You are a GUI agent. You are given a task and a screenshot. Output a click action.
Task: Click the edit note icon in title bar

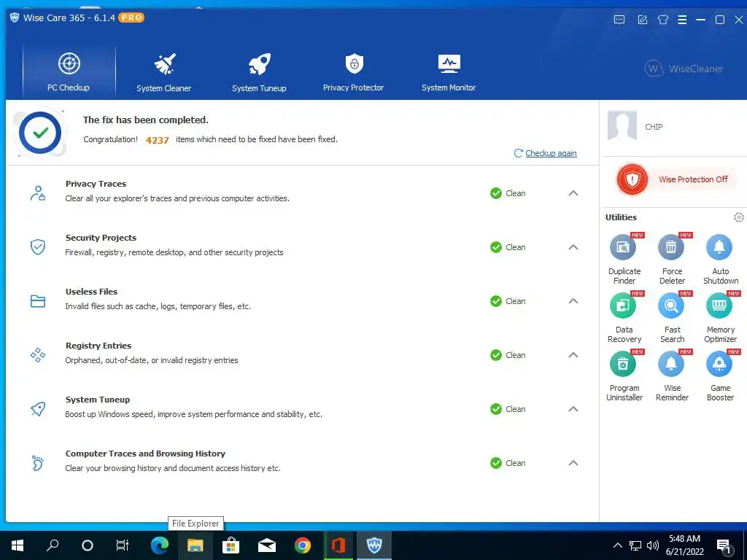click(x=642, y=20)
